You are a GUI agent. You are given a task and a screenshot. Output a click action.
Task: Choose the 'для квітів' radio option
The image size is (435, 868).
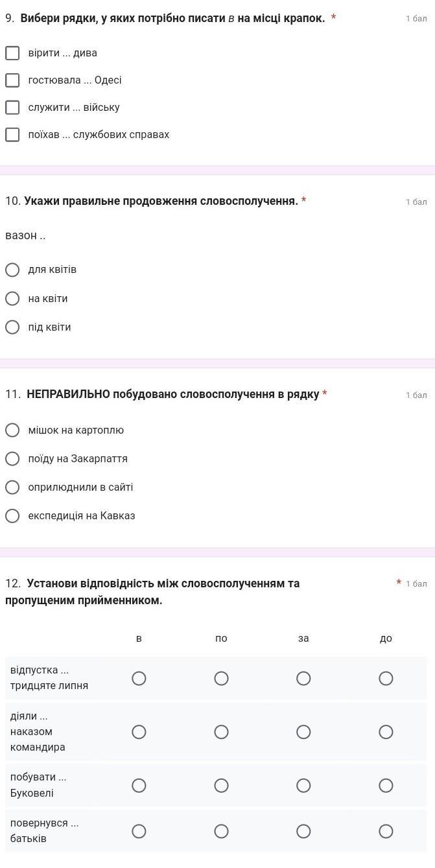click(x=12, y=270)
